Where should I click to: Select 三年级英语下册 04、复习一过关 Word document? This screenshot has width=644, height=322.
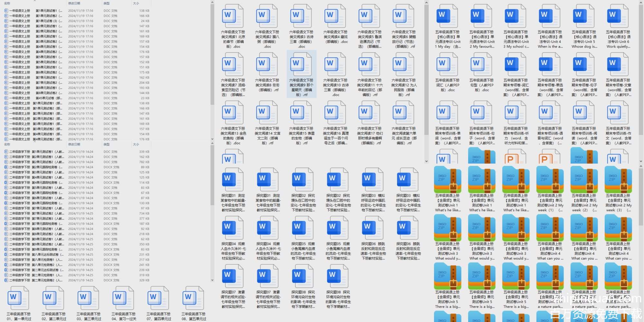[x=124, y=299]
